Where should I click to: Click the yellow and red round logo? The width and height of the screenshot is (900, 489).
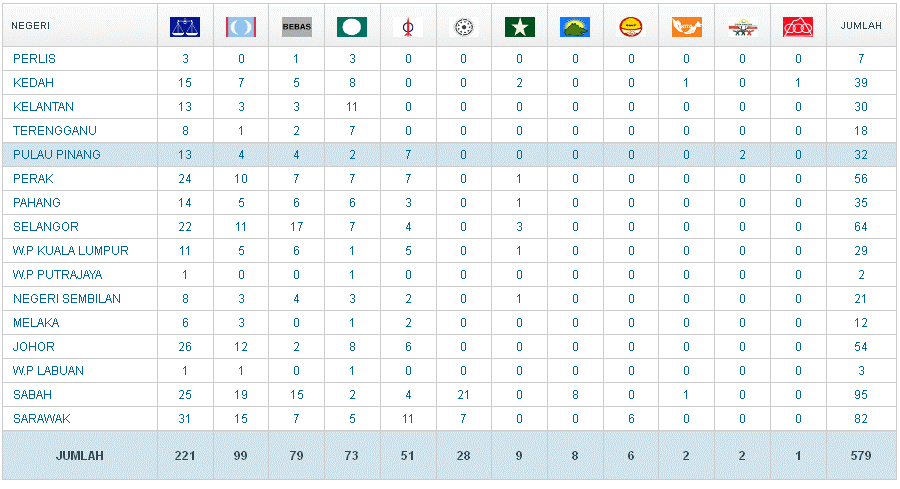click(631, 27)
